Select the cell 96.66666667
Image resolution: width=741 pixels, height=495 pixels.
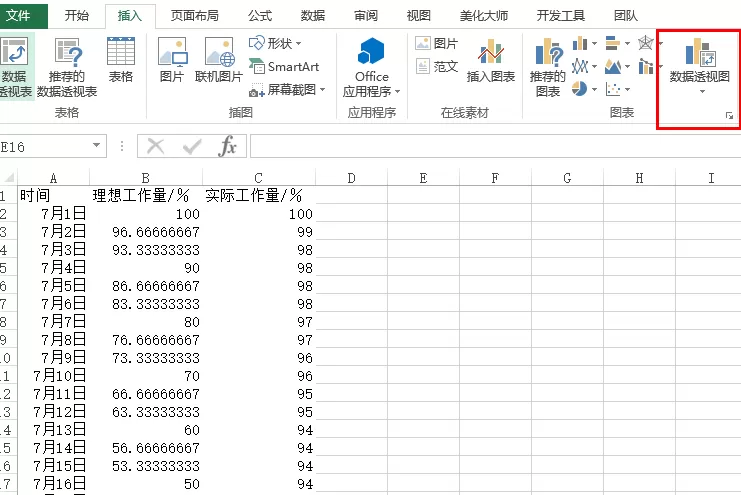pos(146,232)
